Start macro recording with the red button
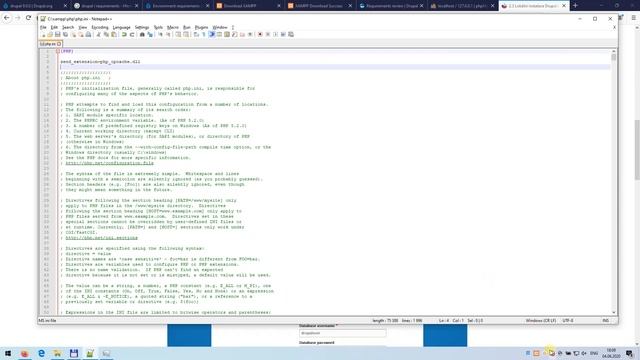 [x=260, y=35]
